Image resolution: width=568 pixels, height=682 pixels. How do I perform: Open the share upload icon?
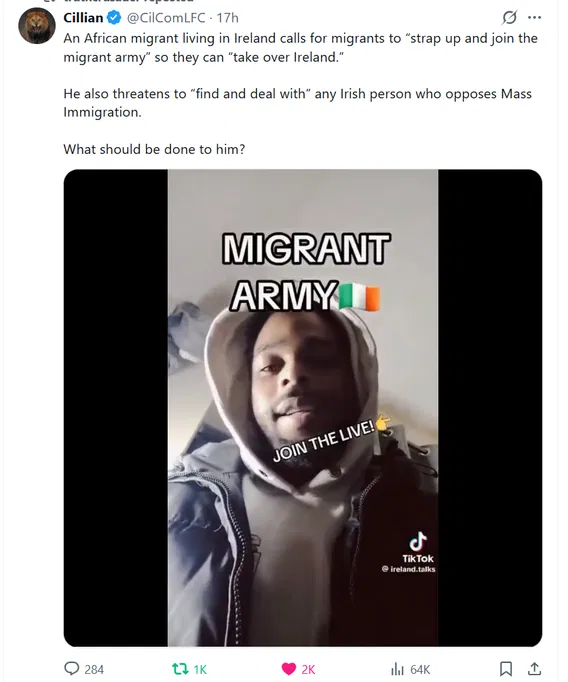click(535, 669)
